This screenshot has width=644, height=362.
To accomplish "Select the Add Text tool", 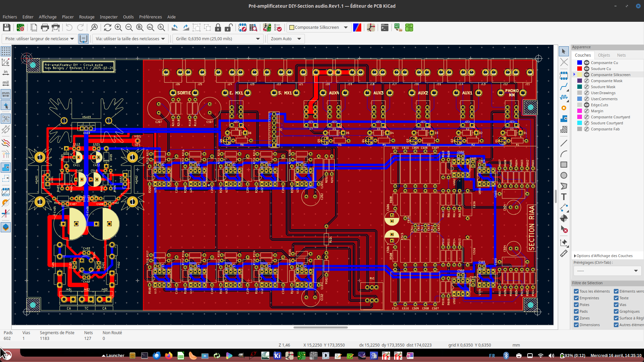I will tap(564, 197).
